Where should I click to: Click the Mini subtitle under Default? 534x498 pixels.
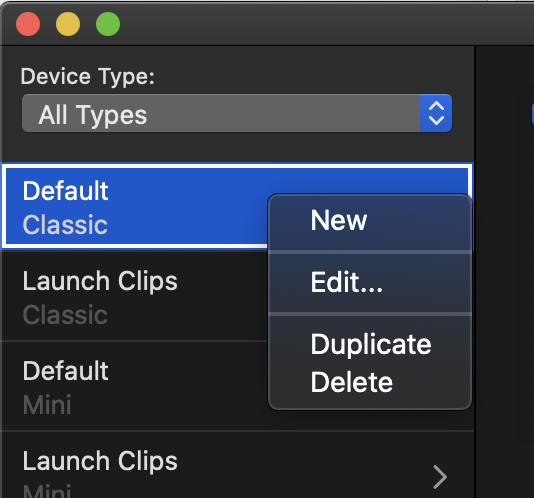click(47, 405)
